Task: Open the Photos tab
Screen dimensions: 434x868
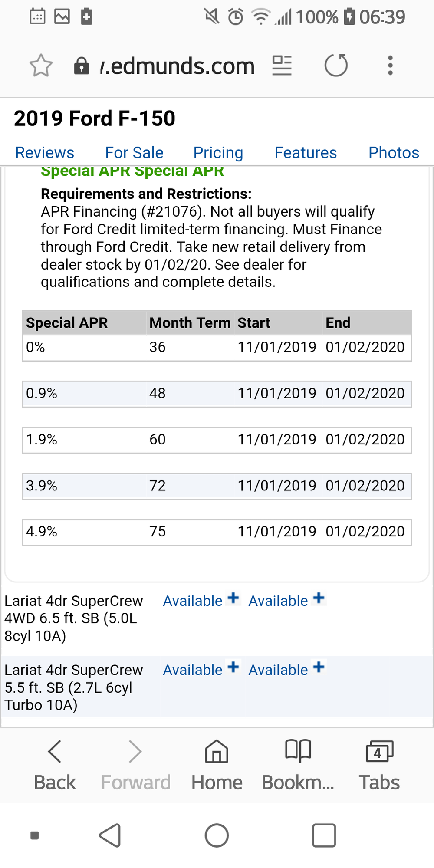Action: (x=394, y=153)
